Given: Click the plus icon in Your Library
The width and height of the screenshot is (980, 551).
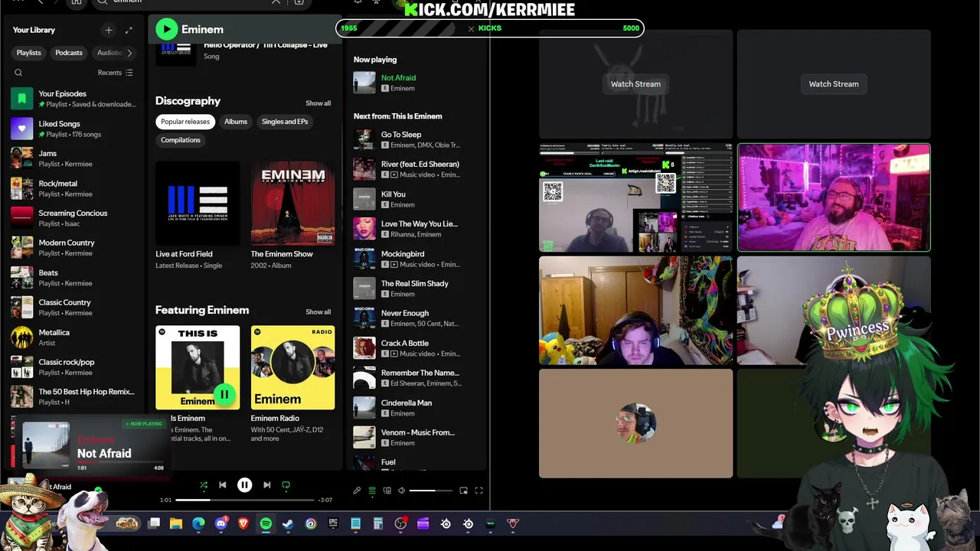Looking at the screenshot, I should pyautogui.click(x=109, y=30).
